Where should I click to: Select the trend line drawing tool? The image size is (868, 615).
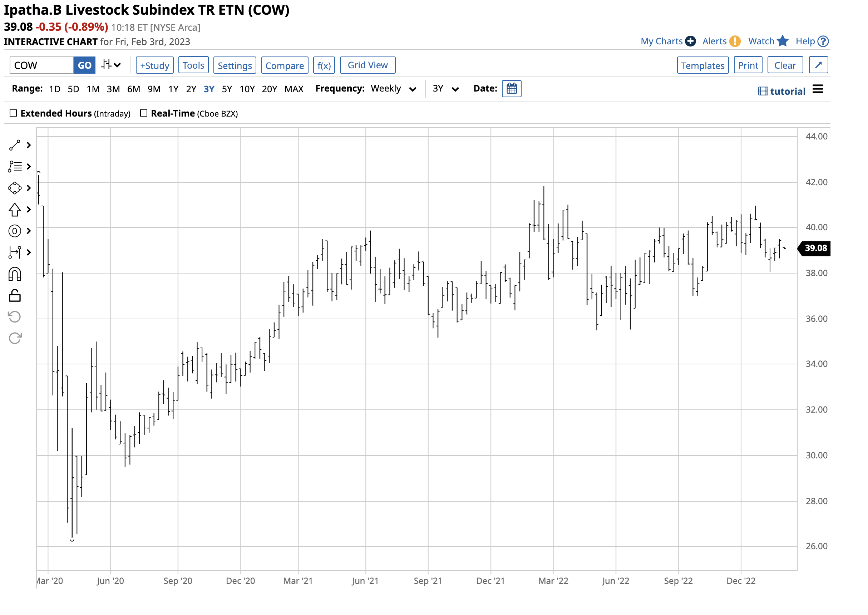(x=14, y=145)
